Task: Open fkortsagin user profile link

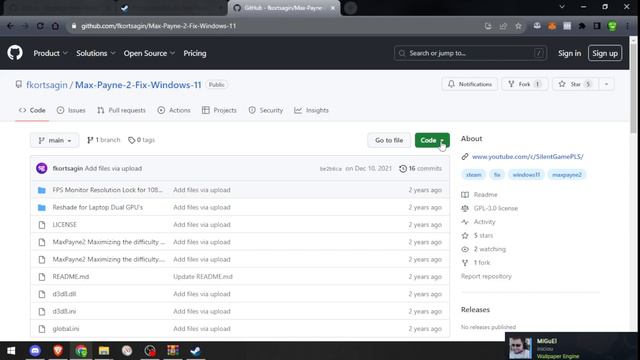Action: 47,85
